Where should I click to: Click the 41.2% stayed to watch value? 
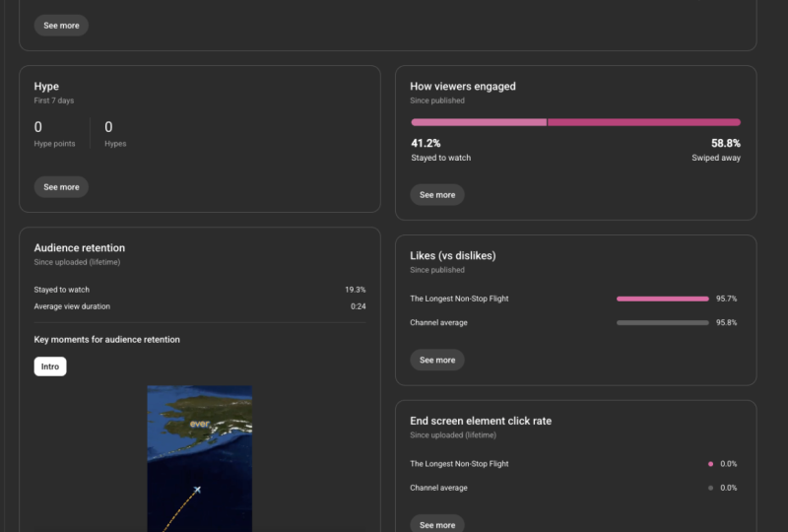pos(426,143)
